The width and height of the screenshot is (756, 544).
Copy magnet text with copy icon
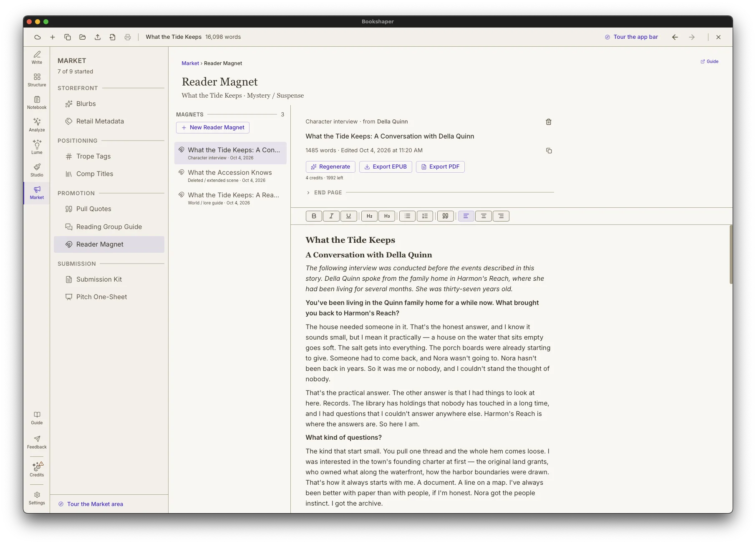pos(549,151)
